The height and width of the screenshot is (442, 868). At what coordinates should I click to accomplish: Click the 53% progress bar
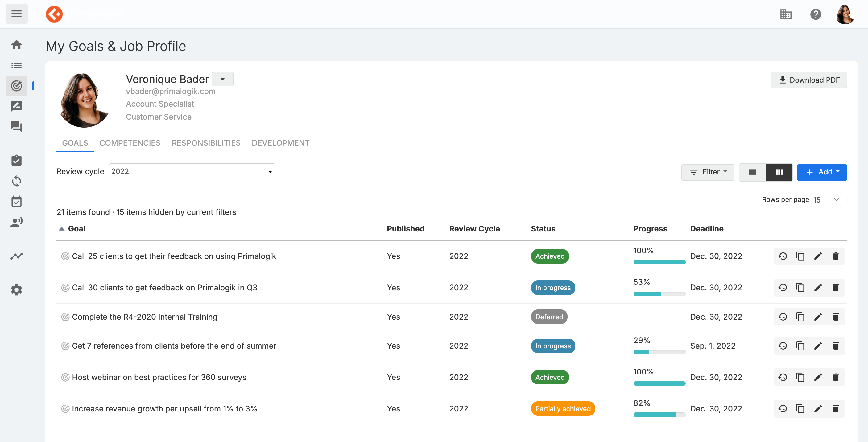point(659,293)
